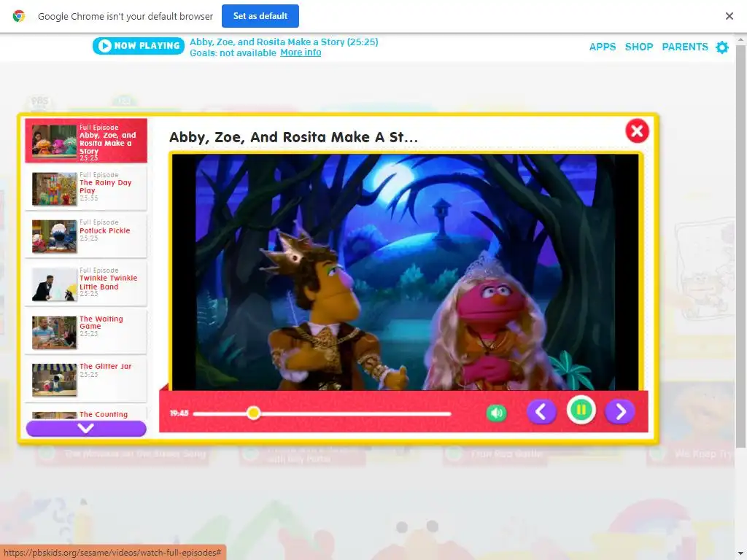Open the APPS menu item

[602, 47]
